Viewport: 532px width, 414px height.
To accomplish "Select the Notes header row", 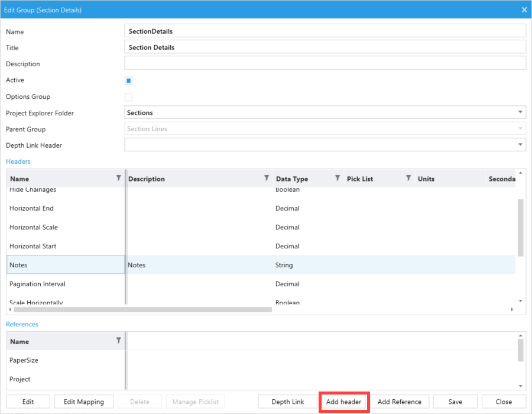I will point(261,265).
